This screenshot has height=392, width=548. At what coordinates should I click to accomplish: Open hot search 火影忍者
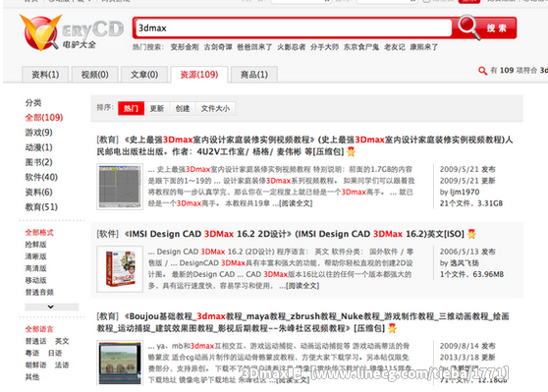click(x=292, y=47)
